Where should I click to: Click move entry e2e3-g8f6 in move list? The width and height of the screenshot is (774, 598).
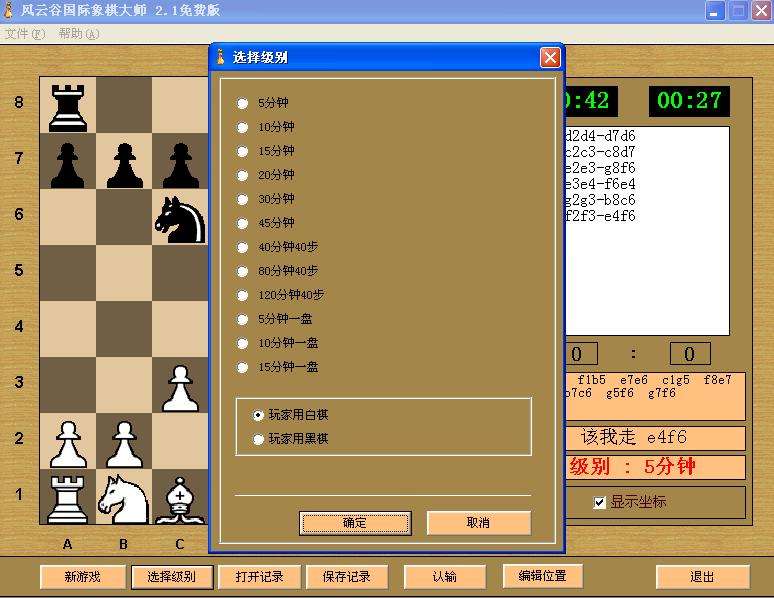coord(601,168)
